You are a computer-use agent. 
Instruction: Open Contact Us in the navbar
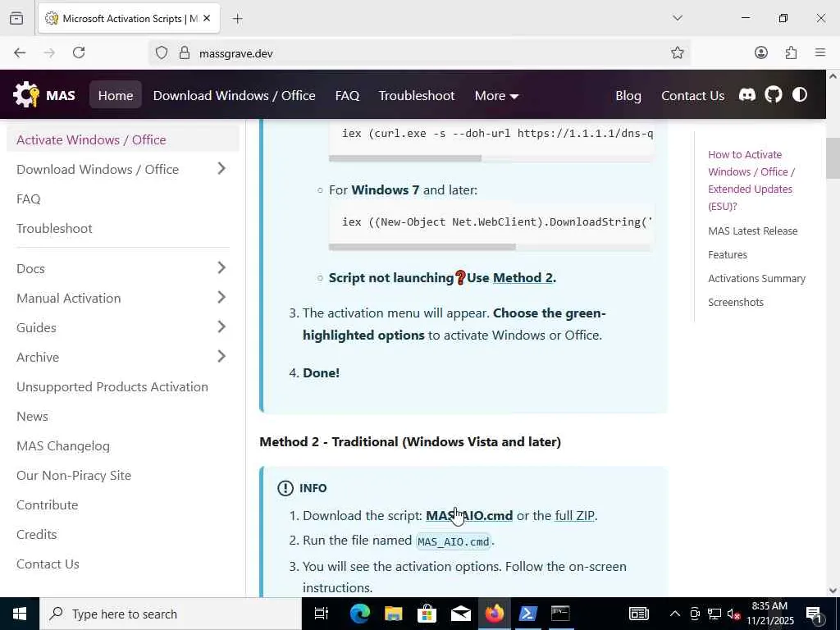pos(692,95)
